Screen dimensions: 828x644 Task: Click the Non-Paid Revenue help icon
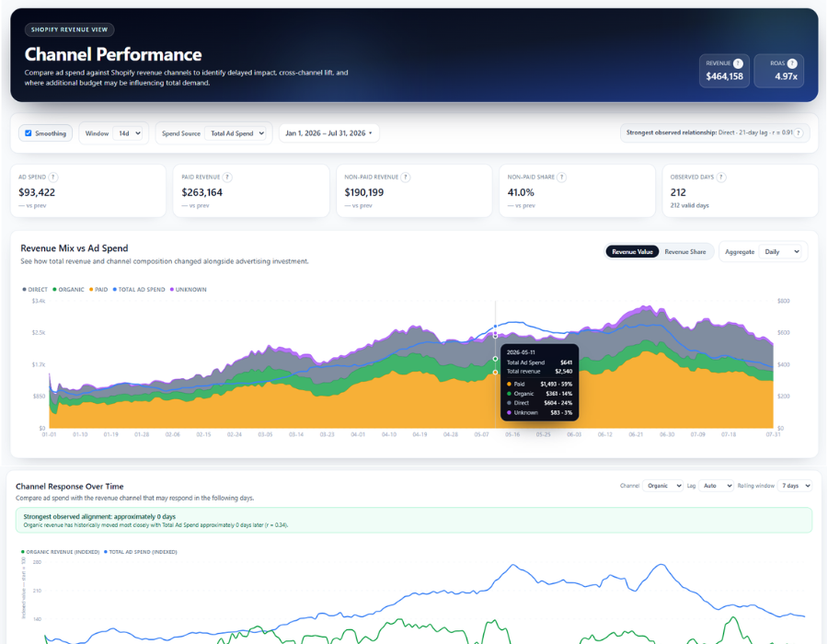point(406,178)
